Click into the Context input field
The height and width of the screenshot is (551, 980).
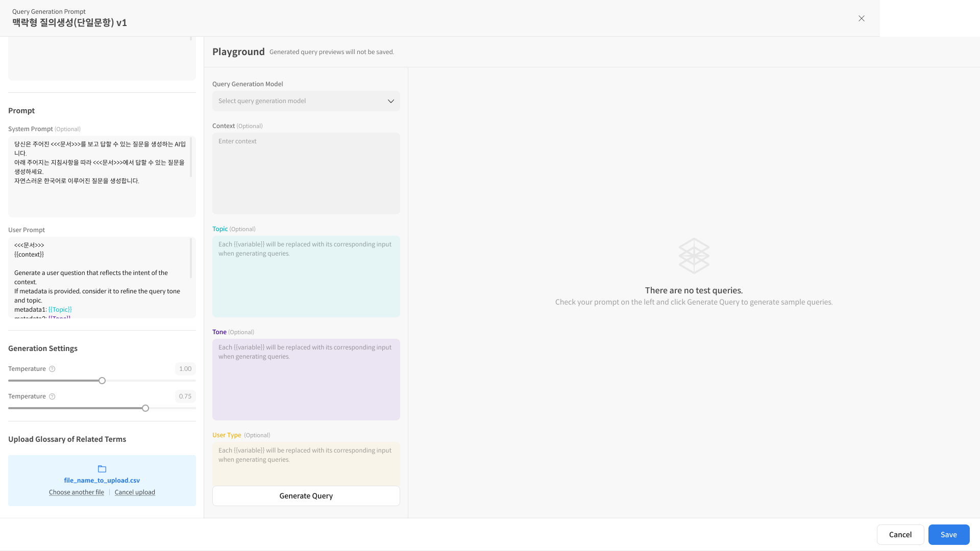click(306, 173)
